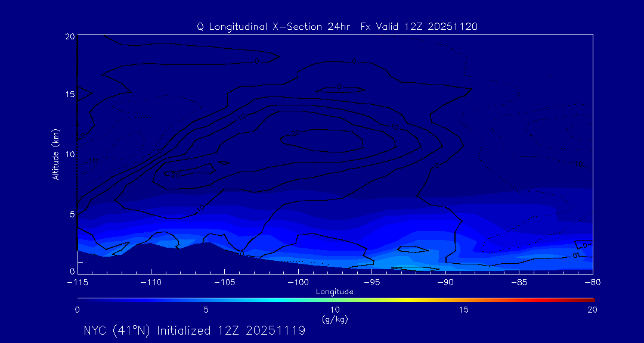The height and width of the screenshot is (343, 644).
Task: Click the colorbar tick label 0
Action: coord(77,310)
